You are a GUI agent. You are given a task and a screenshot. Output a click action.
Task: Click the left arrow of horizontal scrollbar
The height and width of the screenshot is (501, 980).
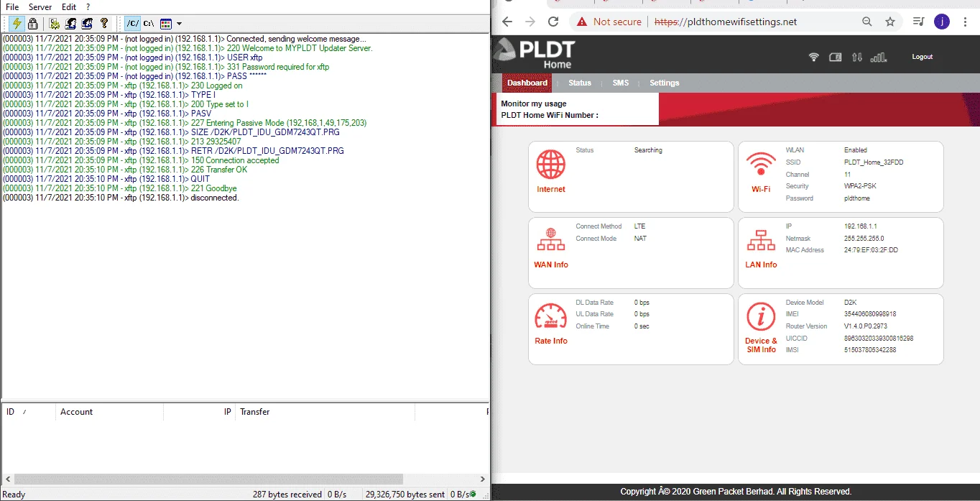click(7, 479)
